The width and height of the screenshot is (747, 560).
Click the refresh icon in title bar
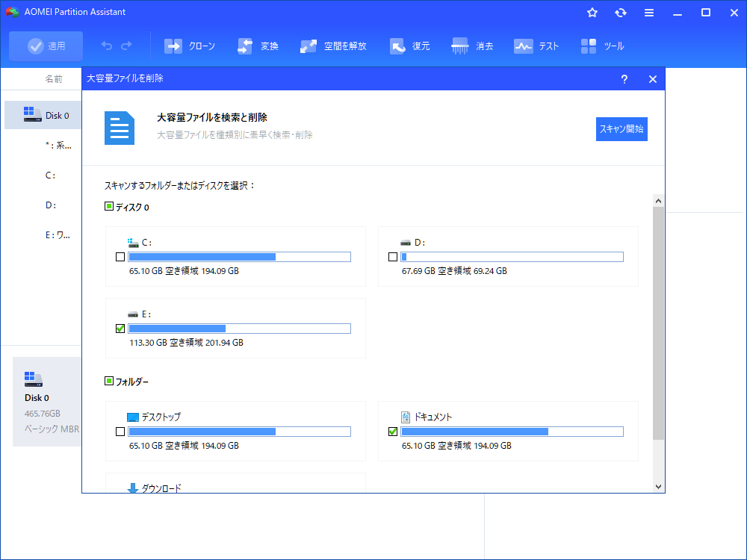pos(620,13)
